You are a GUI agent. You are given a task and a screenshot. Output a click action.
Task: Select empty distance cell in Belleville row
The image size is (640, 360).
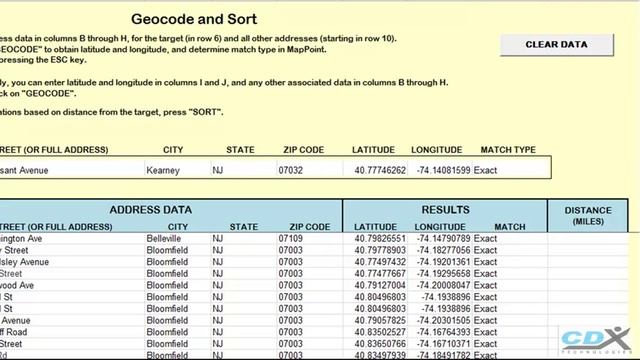(x=588, y=238)
